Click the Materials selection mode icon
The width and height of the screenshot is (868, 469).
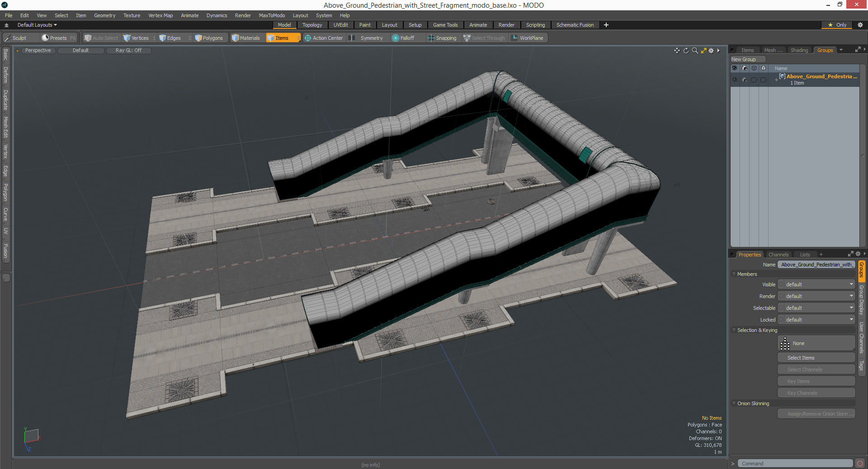click(x=235, y=38)
